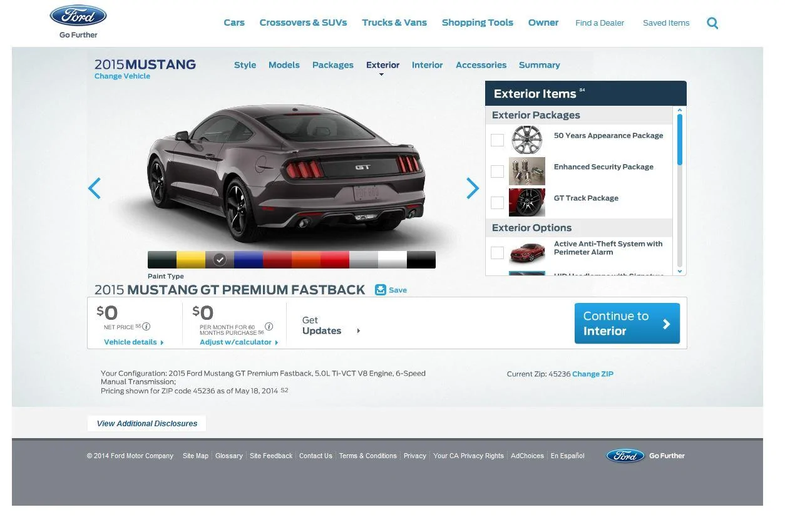Screen dimensions: 785x532
Task: Open Adjust w/calculator link
Action: pyautogui.click(x=239, y=342)
